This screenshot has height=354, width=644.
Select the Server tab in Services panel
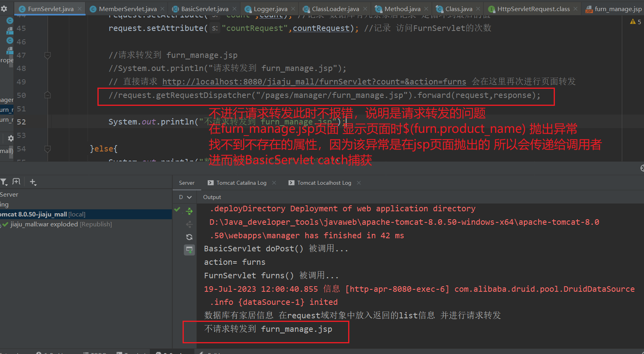(x=187, y=183)
